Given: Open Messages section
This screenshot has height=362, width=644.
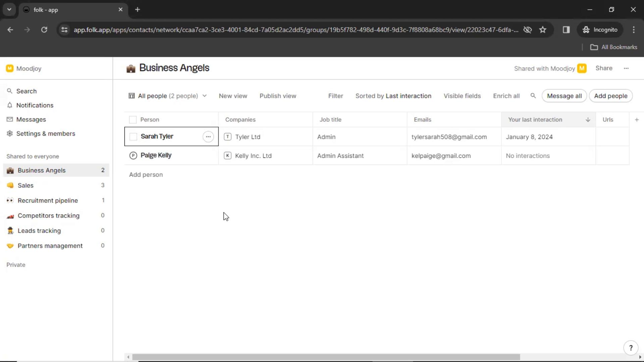Looking at the screenshot, I should pos(32,119).
